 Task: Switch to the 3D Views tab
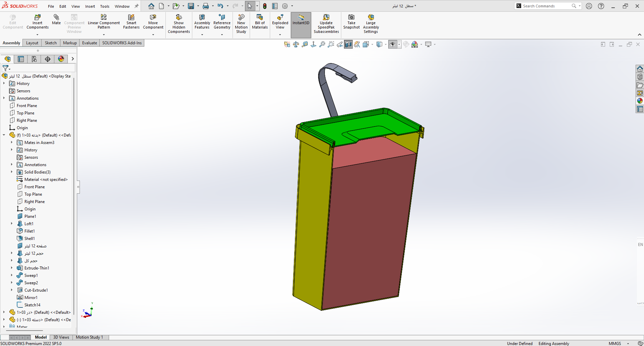tap(61, 337)
